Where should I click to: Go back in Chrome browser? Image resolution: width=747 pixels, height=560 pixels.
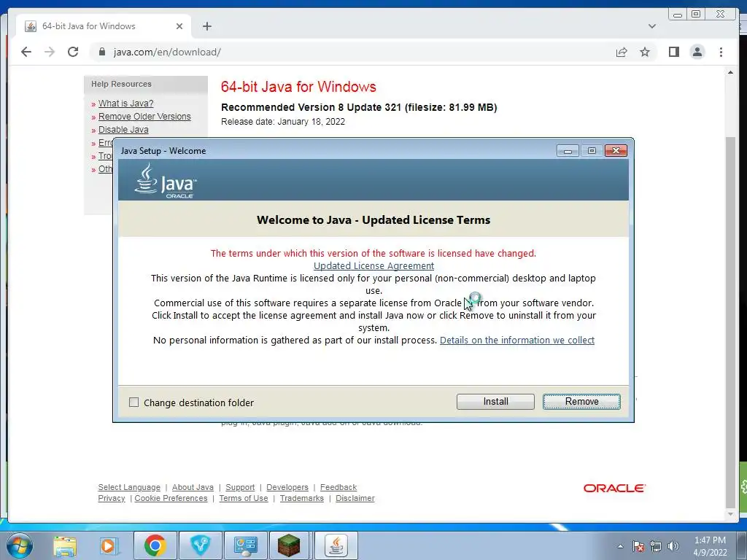coord(26,52)
